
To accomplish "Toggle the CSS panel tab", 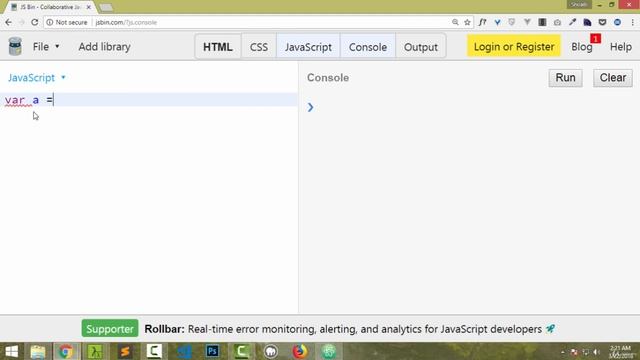I will point(259,47).
